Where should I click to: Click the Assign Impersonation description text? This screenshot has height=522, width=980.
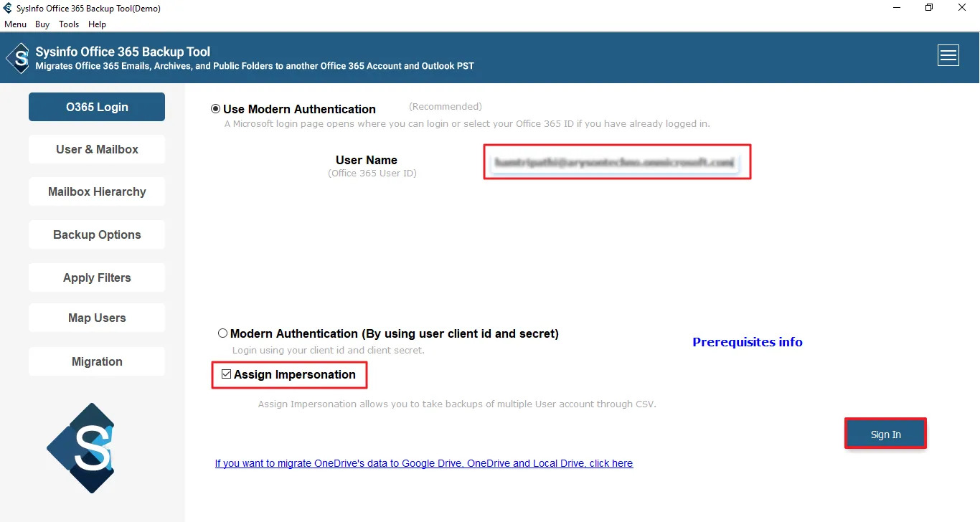[x=457, y=404]
